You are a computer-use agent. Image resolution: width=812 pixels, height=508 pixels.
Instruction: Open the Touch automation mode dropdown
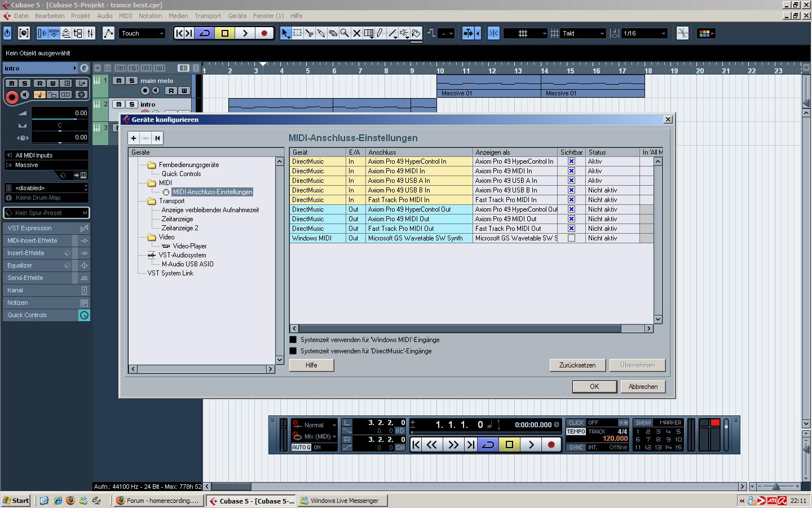(142, 33)
